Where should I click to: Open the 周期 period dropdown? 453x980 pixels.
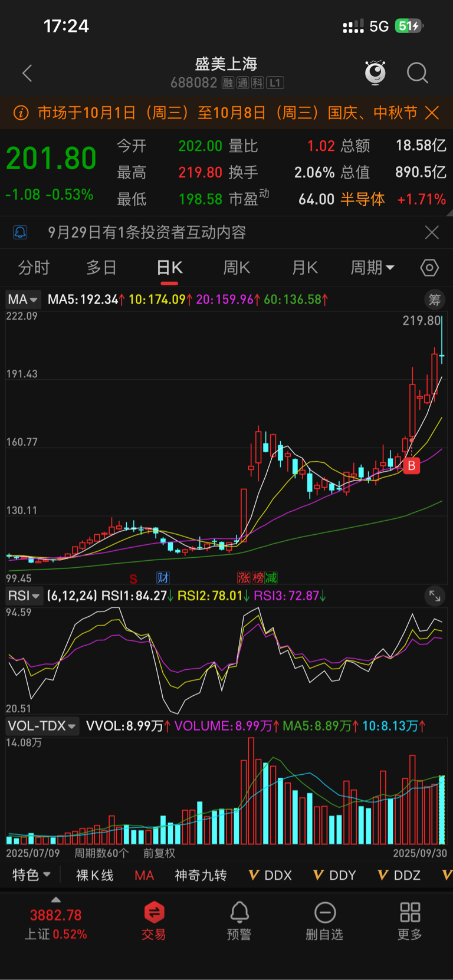point(372,268)
